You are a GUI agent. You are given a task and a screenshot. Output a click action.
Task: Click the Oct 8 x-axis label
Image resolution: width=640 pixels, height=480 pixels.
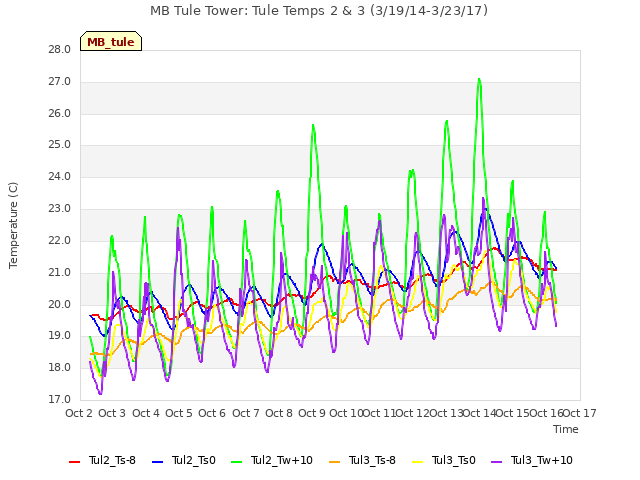279,413
